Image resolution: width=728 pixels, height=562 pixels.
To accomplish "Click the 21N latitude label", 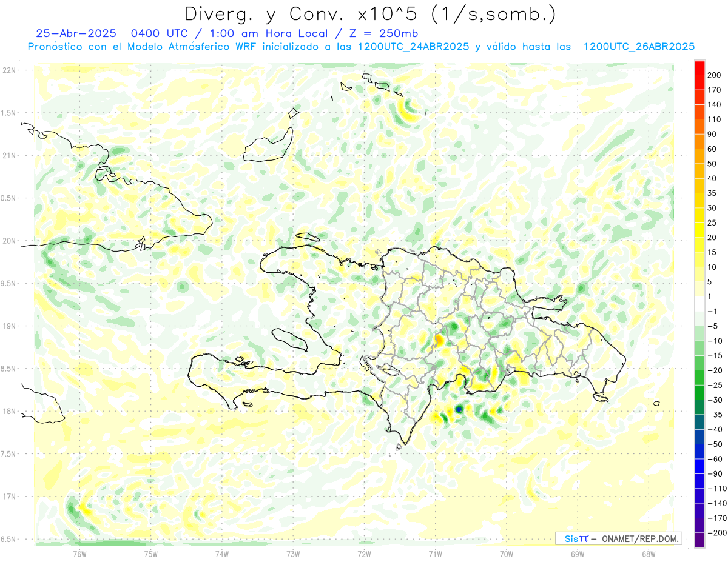I will [x=8, y=155].
